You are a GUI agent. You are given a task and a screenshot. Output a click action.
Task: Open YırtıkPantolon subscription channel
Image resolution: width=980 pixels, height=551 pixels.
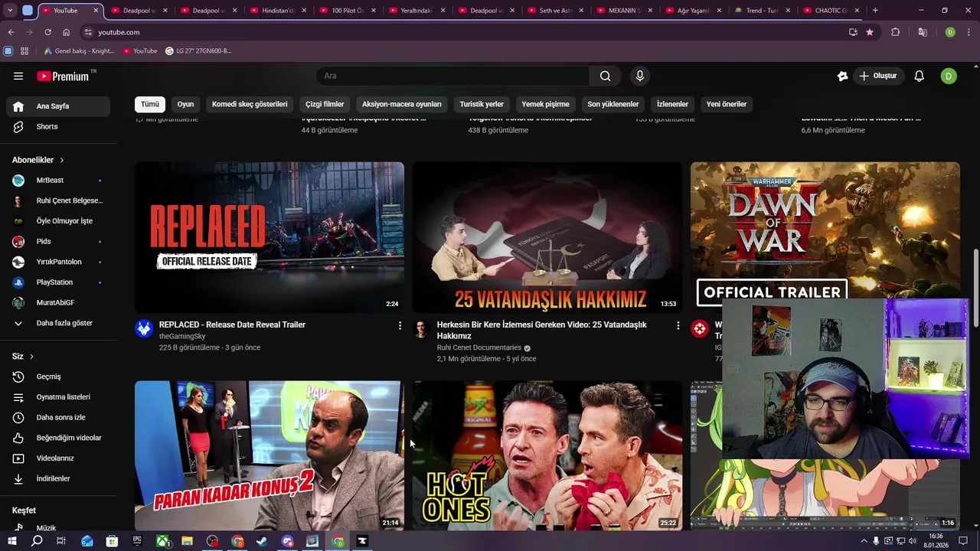[58, 262]
